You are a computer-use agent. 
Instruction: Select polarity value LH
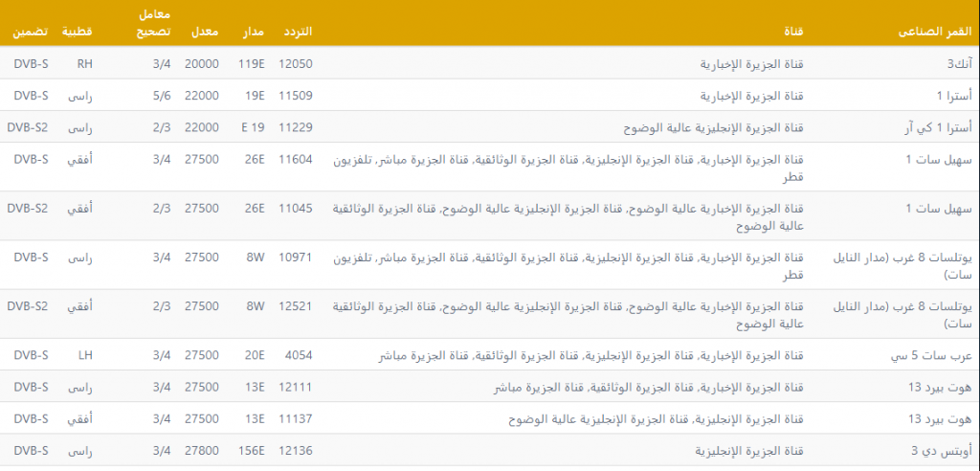(x=85, y=356)
